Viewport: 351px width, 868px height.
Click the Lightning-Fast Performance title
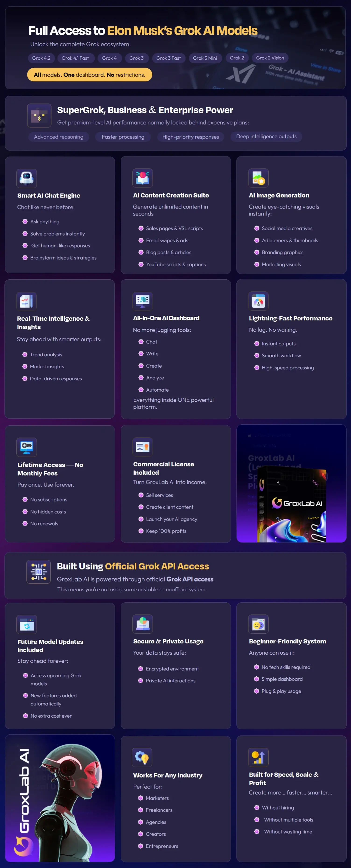291,318
